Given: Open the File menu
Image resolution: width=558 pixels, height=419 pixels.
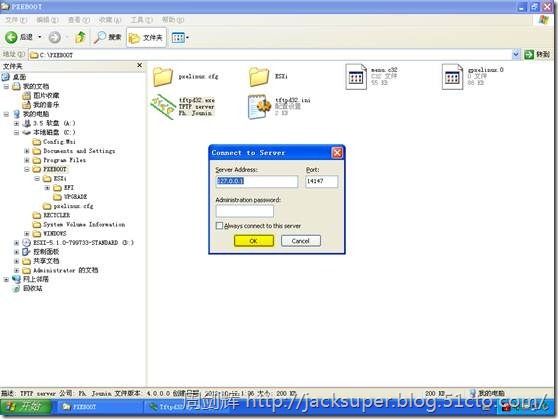Looking at the screenshot, I should (x=16, y=20).
